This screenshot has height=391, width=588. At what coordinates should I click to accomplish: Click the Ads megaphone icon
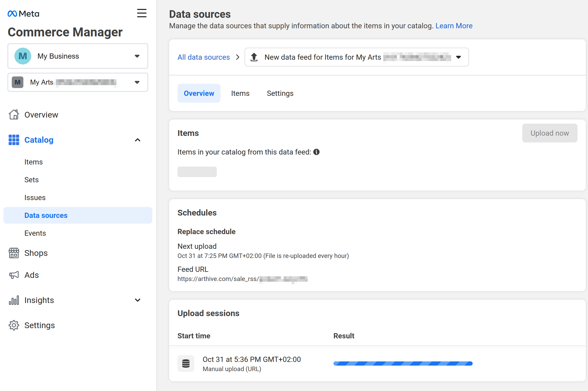click(14, 275)
